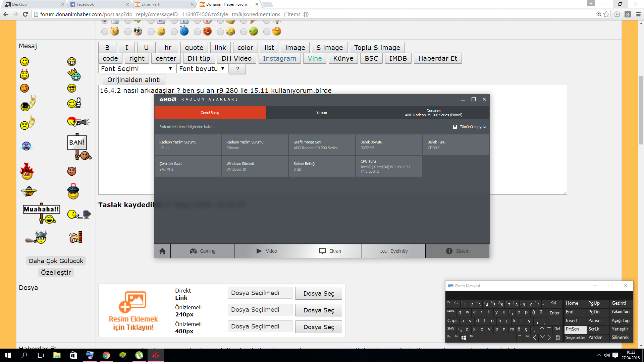
Task: Switch to the Yazılım tab
Action: (322, 113)
